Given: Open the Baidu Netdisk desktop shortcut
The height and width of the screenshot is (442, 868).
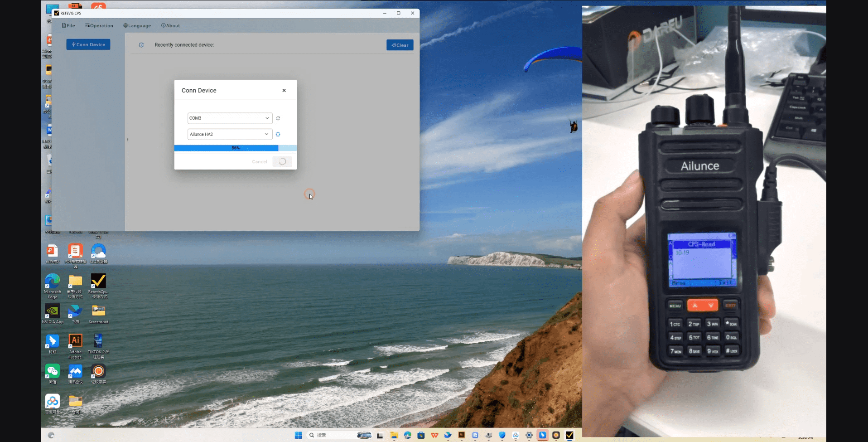Looking at the screenshot, I should [53, 404].
